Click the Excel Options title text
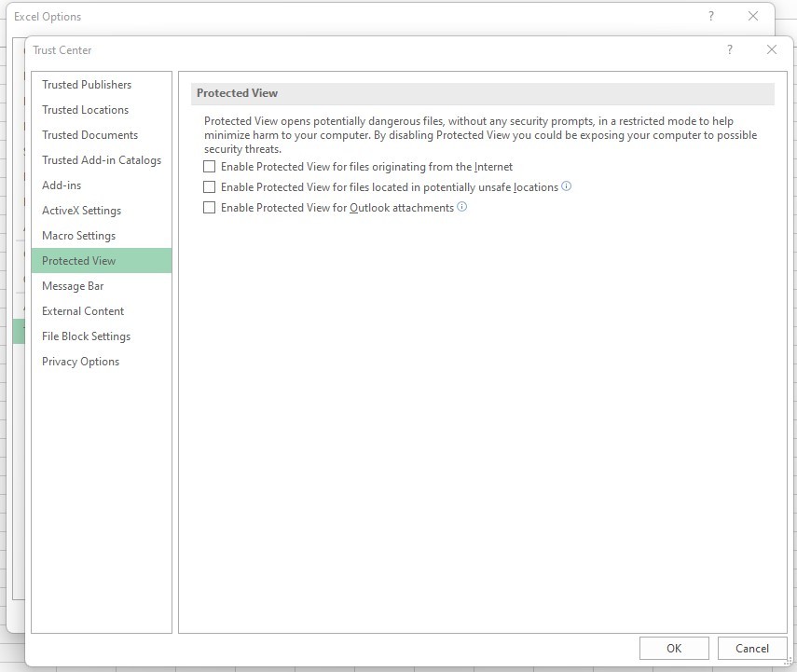This screenshot has width=797, height=672. tap(48, 16)
